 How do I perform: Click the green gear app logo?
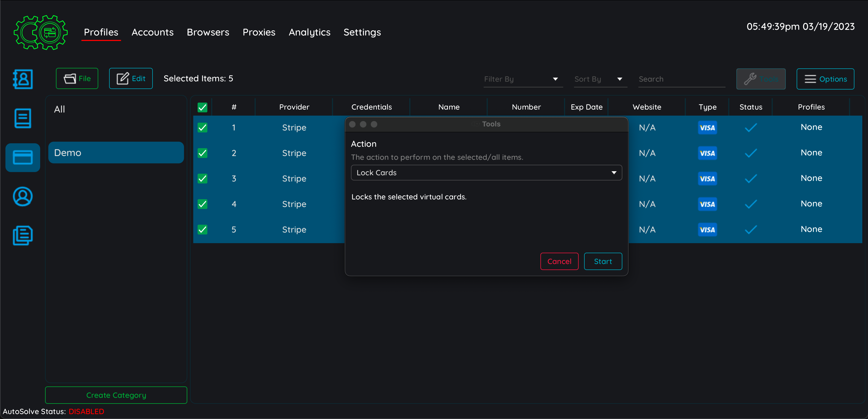pos(40,32)
